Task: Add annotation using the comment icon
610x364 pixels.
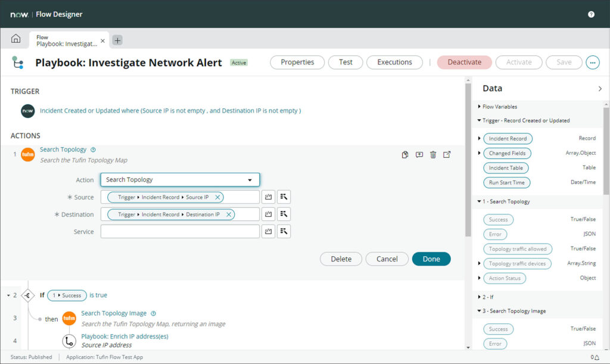Action: pyautogui.click(x=419, y=155)
